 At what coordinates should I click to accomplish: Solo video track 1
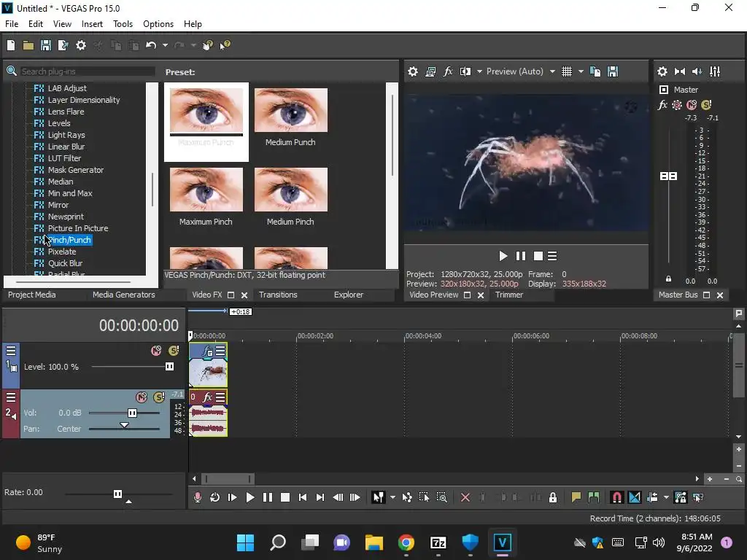tap(174, 351)
